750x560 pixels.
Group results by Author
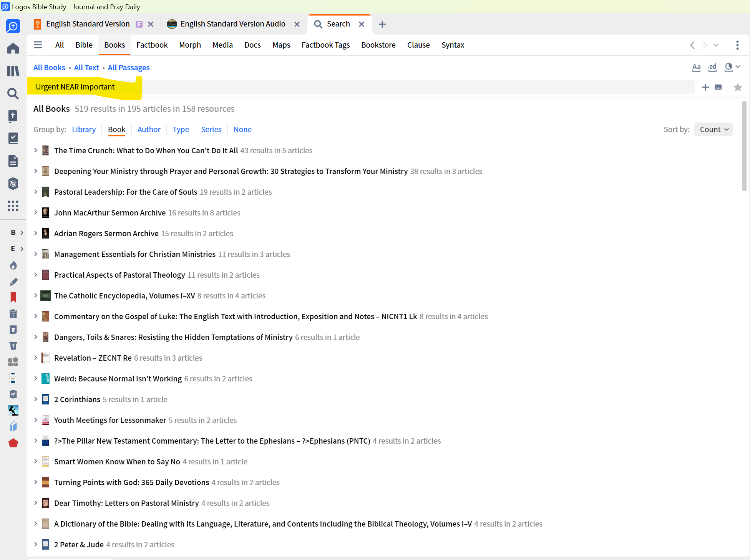[149, 129]
